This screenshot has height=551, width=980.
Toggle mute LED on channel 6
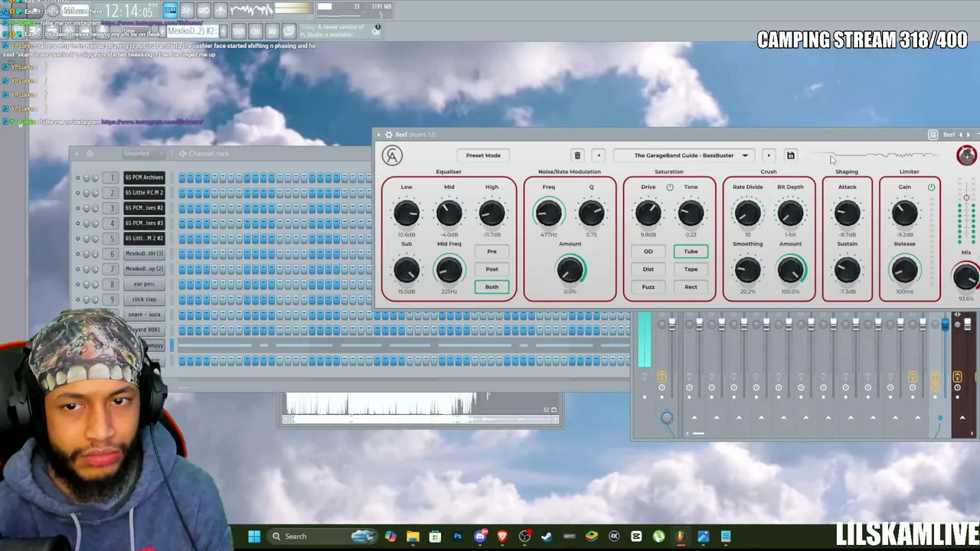[x=77, y=253]
